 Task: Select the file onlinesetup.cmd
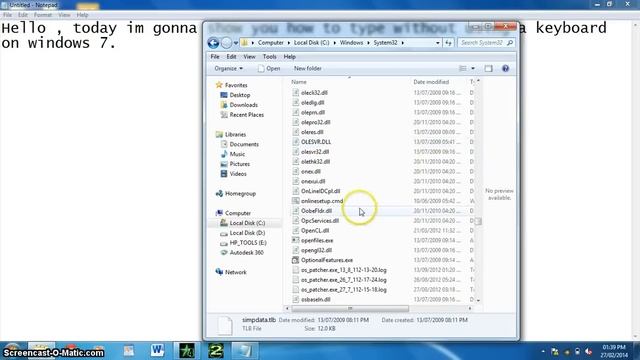click(322, 201)
